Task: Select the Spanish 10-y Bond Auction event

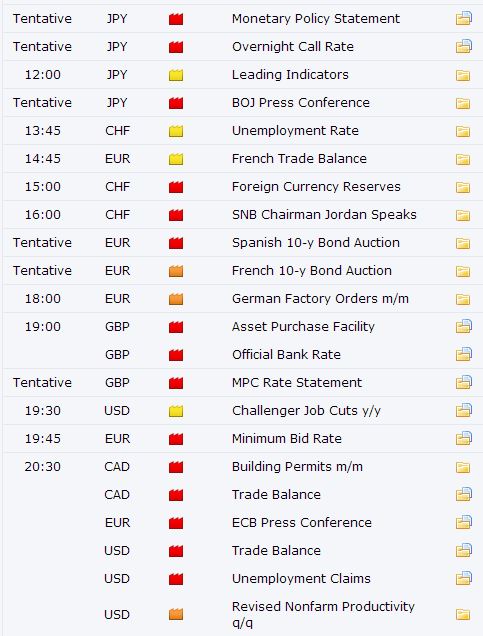Action: pyautogui.click(x=316, y=243)
